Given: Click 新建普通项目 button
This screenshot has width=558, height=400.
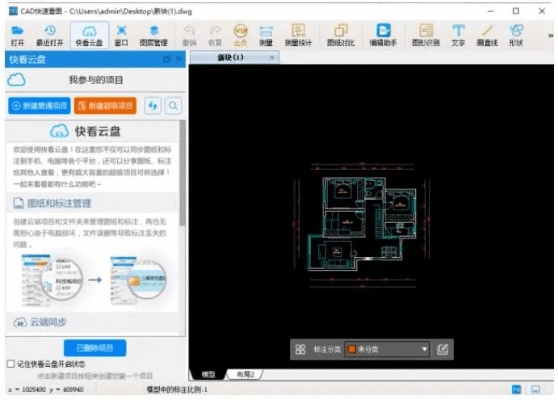Looking at the screenshot, I should [40, 106].
